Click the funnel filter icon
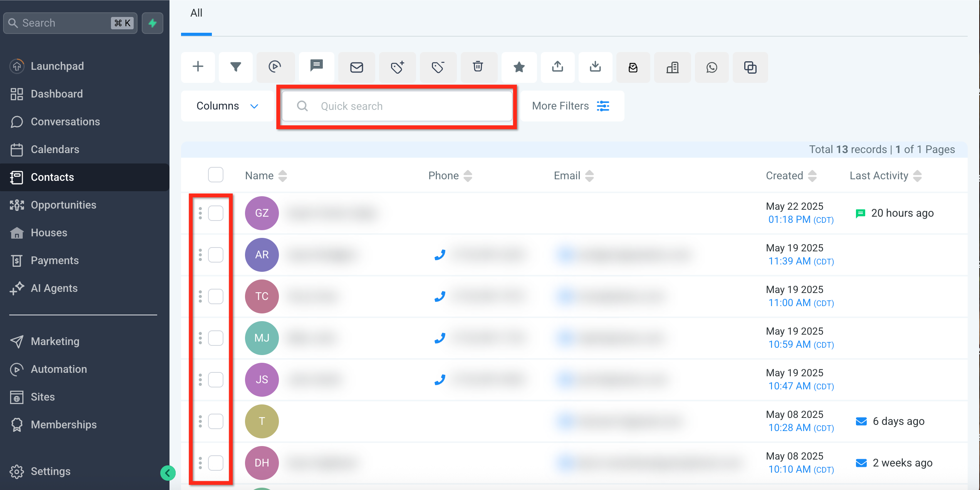 click(x=235, y=67)
